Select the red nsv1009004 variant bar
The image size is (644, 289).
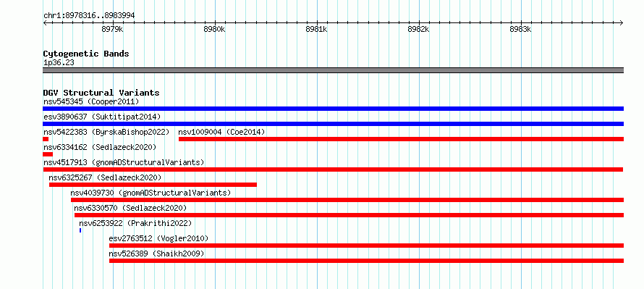coord(402,139)
